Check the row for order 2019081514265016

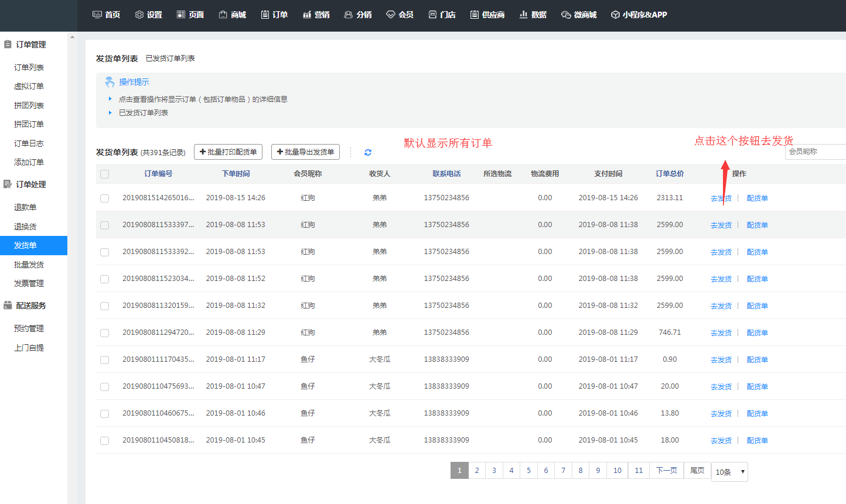(105, 198)
